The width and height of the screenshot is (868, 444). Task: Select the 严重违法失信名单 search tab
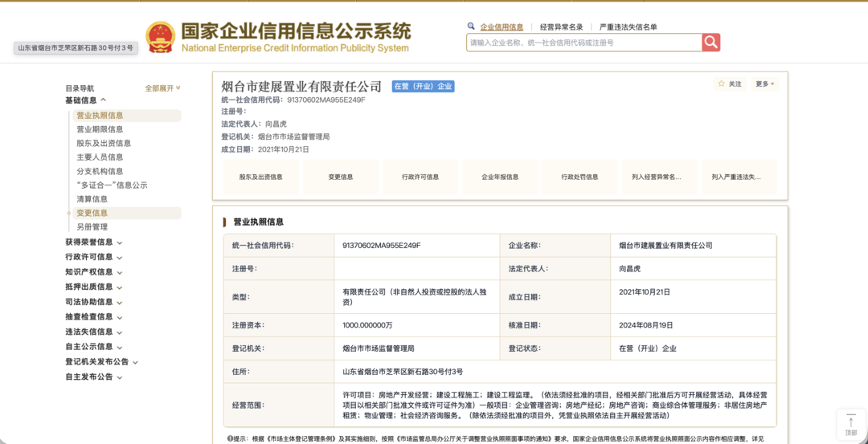[x=628, y=26]
